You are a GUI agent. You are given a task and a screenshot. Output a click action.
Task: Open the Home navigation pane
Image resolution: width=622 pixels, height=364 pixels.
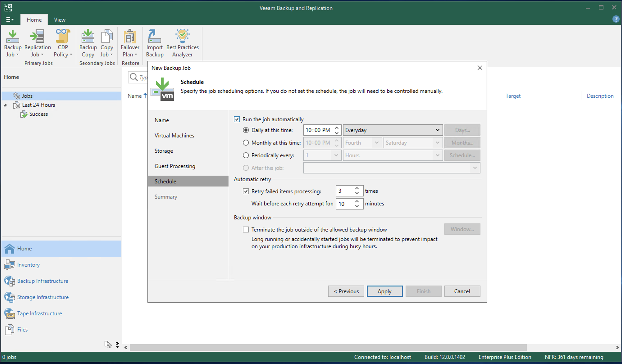click(62, 248)
